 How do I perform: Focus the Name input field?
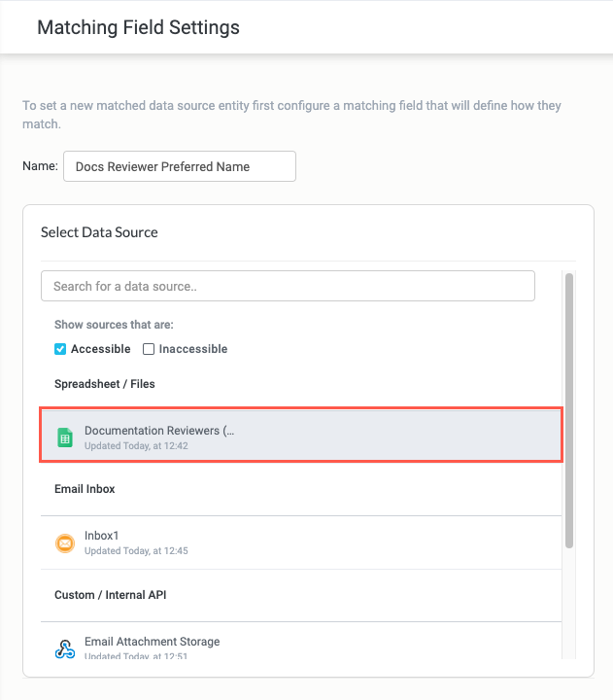click(179, 166)
